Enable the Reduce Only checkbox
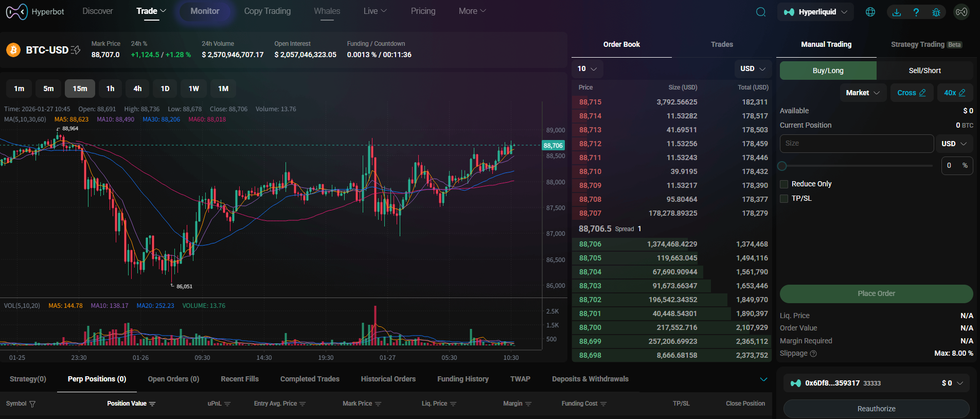 (x=784, y=184)
